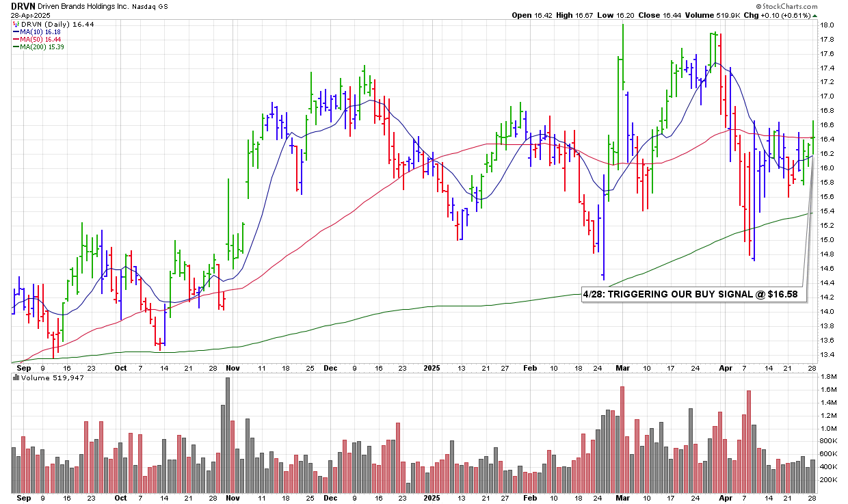The image size is (848, 504).
Task: Click the tallest volume bar near November
Action: coord(228,435)
